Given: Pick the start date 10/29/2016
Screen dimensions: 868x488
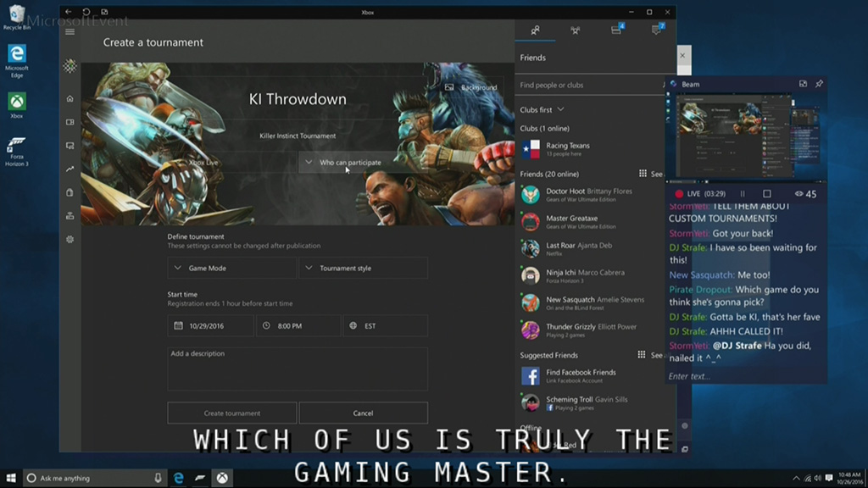Looking at the screenshot, I should click(x=210, y=326).
